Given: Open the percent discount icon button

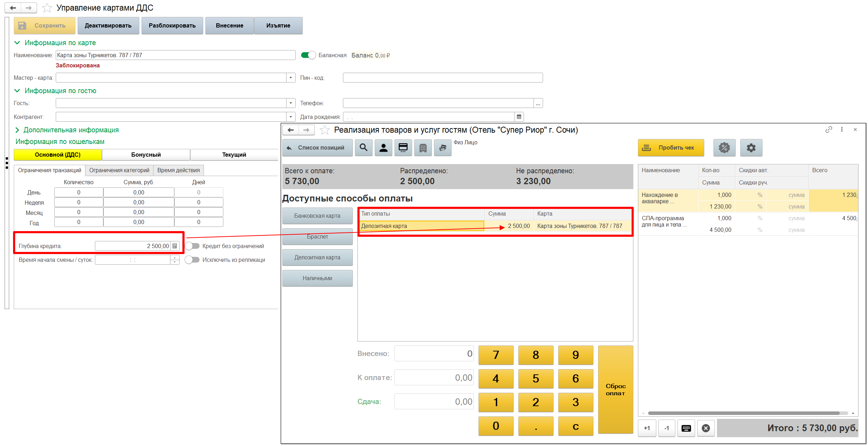Looking at the screenshot, I should pos(724,147).
